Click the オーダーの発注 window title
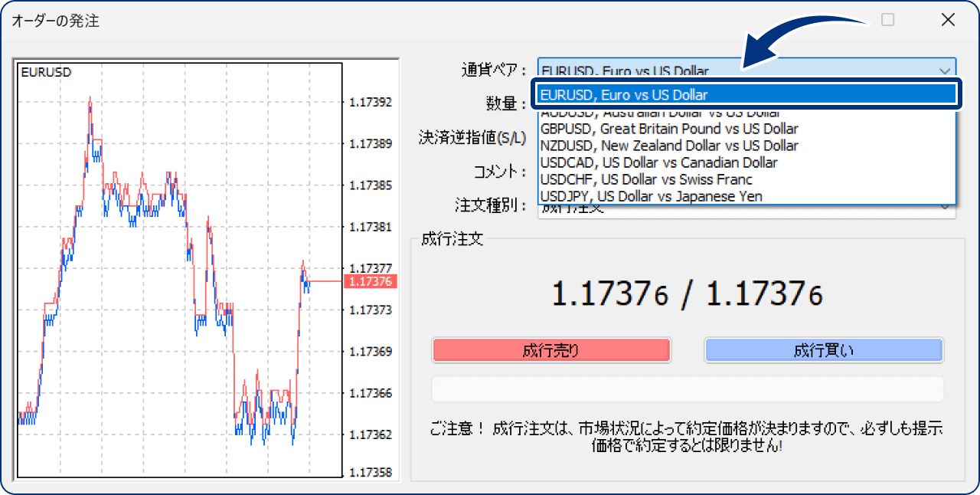The width and height of the screenshot is (980, 495). pyautogui.click(x=55, y=21)
